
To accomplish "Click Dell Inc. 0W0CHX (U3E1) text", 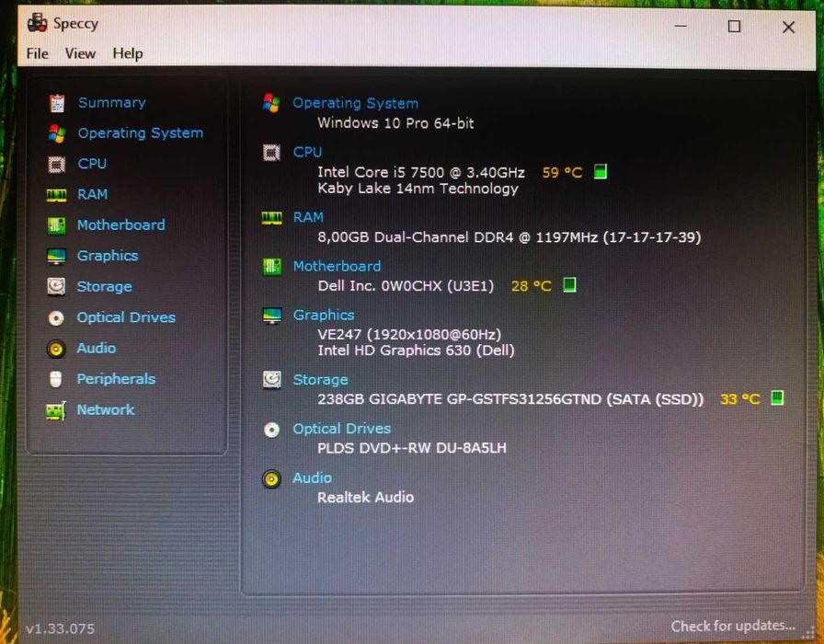I will (x=406, y=286).
